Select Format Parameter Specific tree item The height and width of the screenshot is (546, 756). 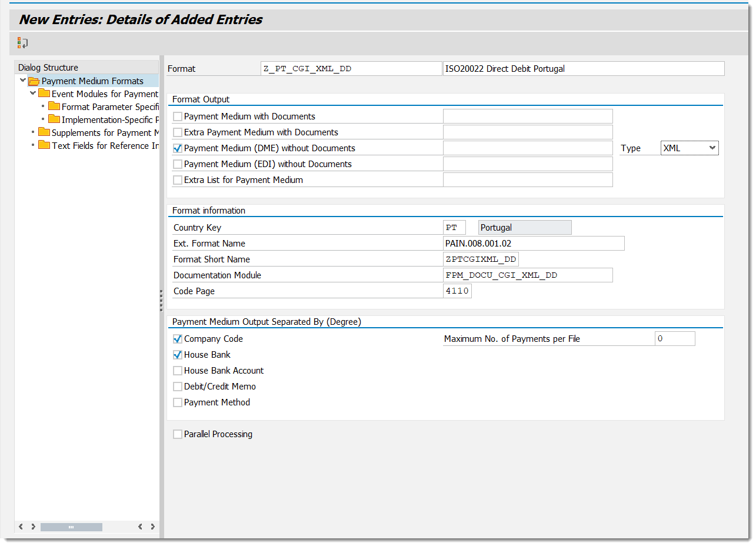pos(110,107)
